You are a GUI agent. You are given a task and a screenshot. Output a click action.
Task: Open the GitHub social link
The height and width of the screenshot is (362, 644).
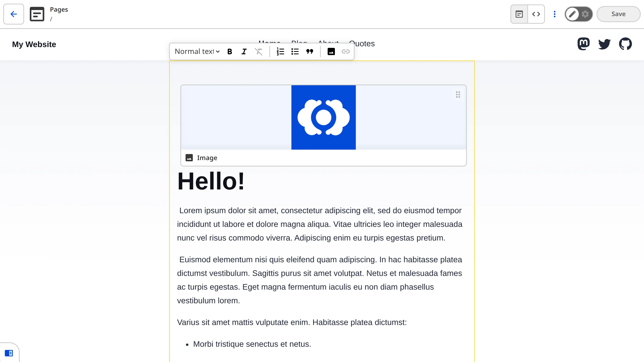pos(625,44)
